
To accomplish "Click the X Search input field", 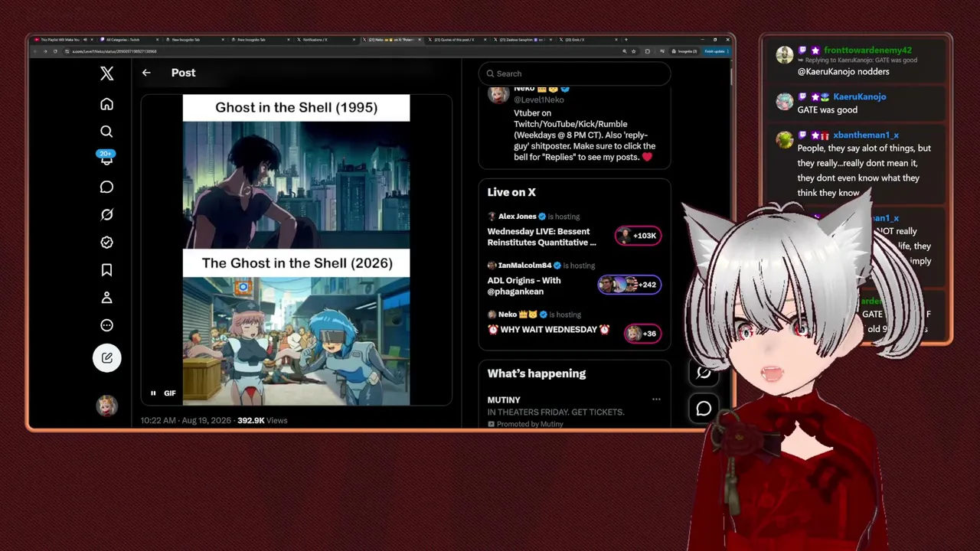I will [575, 73].
